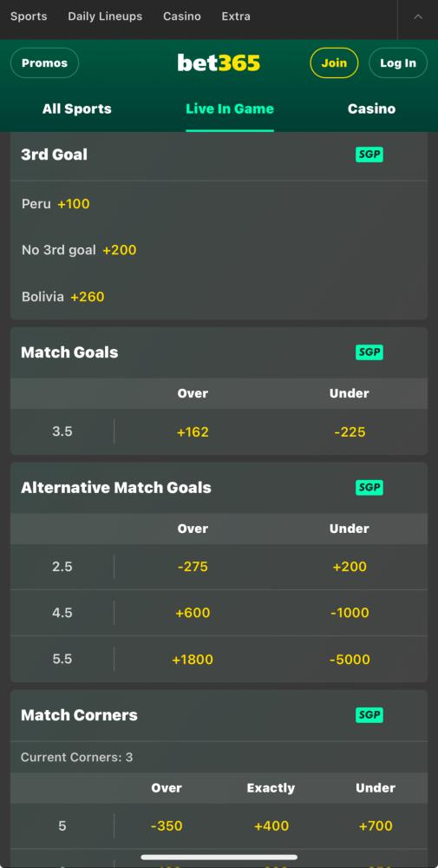Open the Extra menu item
This screenshot has width=438, height=868.
236,16
